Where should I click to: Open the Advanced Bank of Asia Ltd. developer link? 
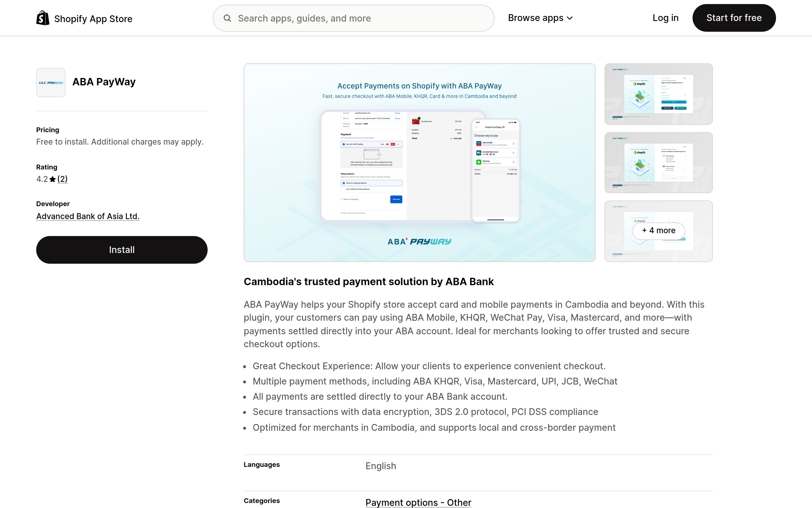pos(88,216)
